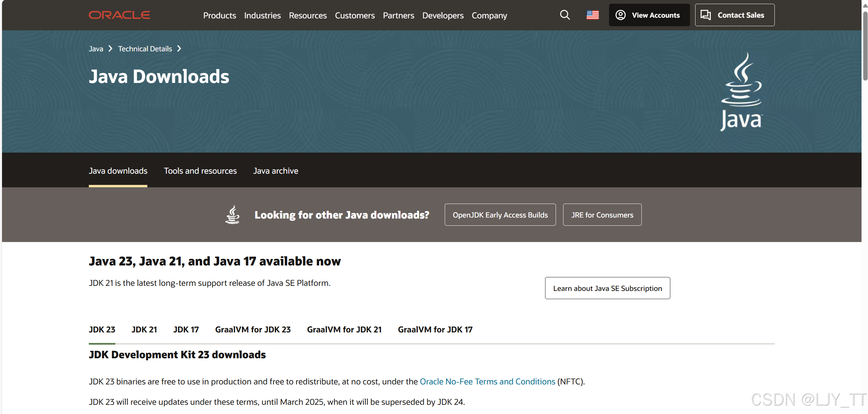Open the Products menu
The image size is (868, 414).
(x=219, y=15)
